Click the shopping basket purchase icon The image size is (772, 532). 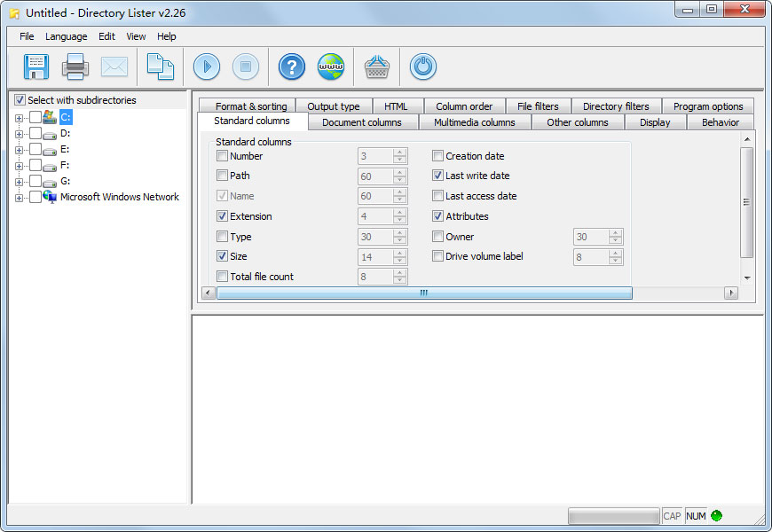pos(376,66)
